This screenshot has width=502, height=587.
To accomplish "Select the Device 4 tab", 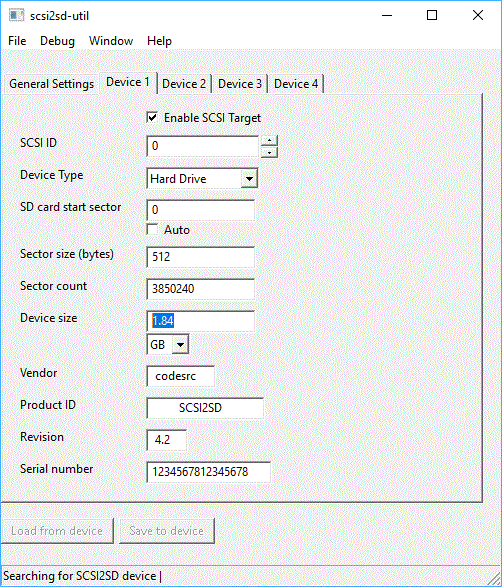I will [x=296, y=83].
